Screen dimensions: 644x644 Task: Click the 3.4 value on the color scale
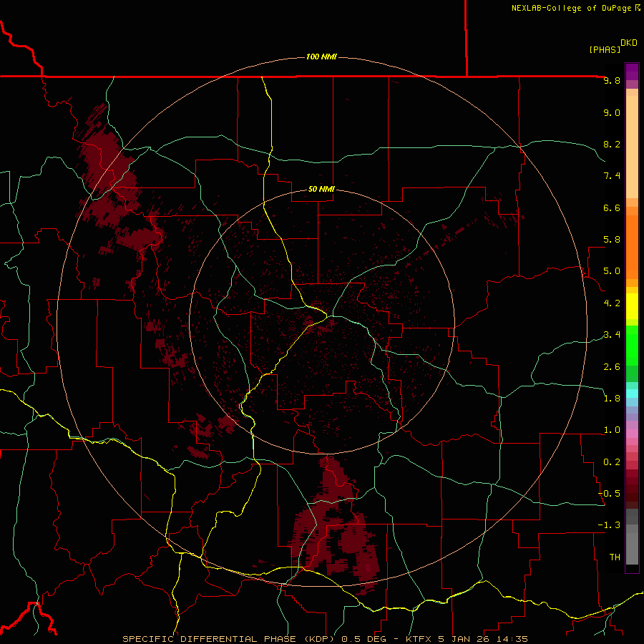click(x=612, y=335)
